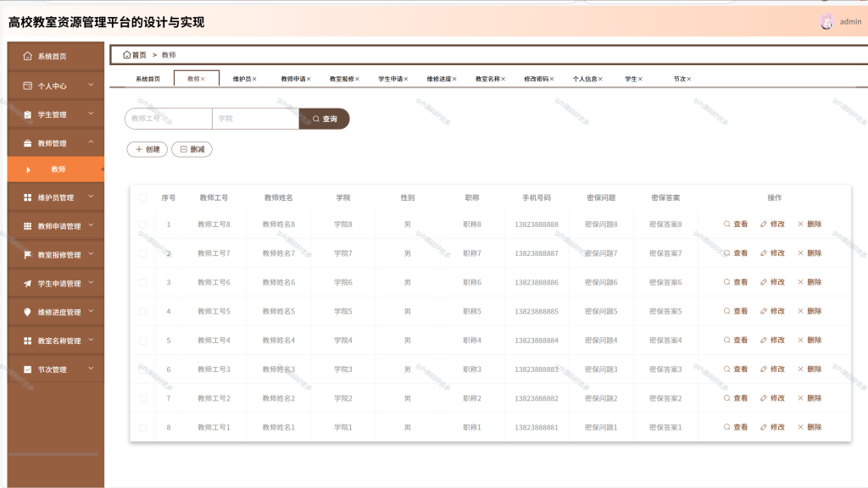
Task: Click the sidebar horizontal scrollbar
Action: 53,454
